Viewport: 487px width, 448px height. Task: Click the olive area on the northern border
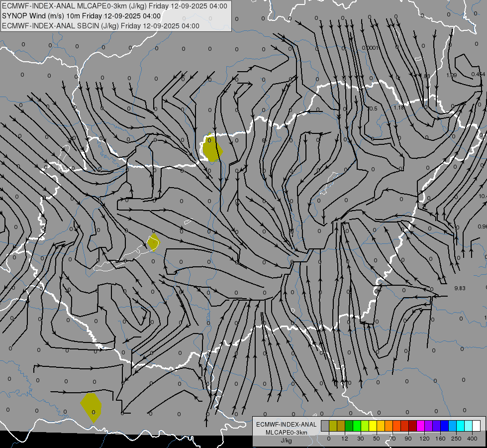[212, 148]
